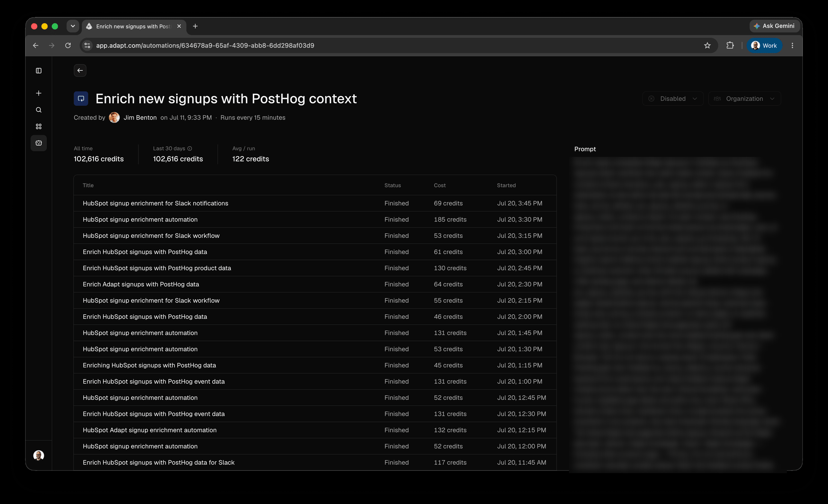Click the Started column header

click(506, 185)
